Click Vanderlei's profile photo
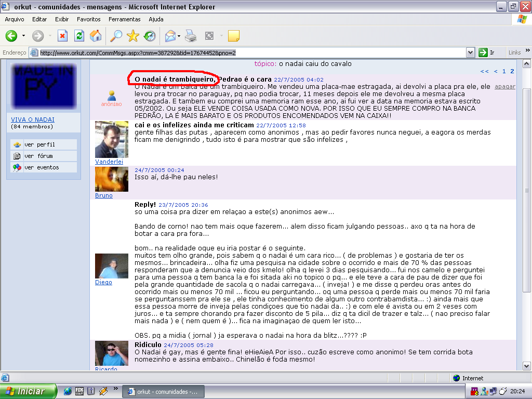Viewport: 532px width, 399px height. 112,139
